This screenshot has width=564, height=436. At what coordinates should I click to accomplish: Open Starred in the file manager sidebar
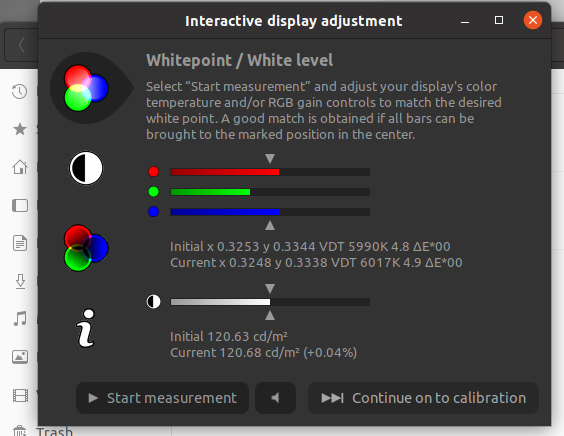click(20, 129)
